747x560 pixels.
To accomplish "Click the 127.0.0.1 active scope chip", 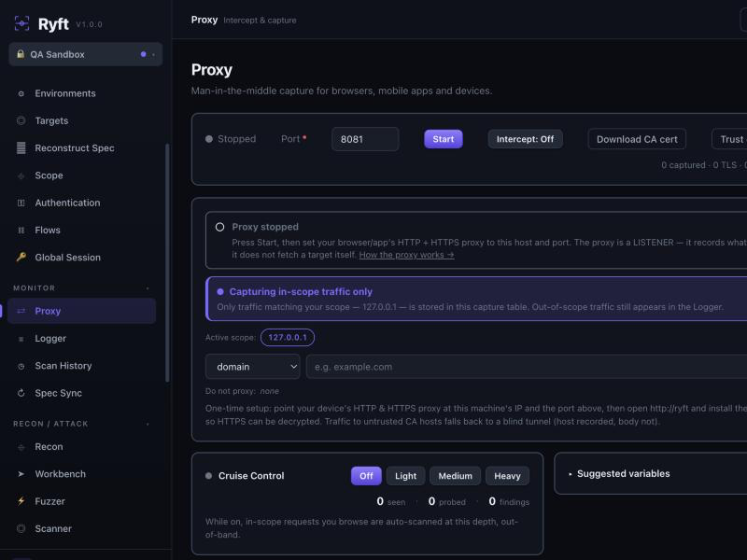I will pos(288,338).
